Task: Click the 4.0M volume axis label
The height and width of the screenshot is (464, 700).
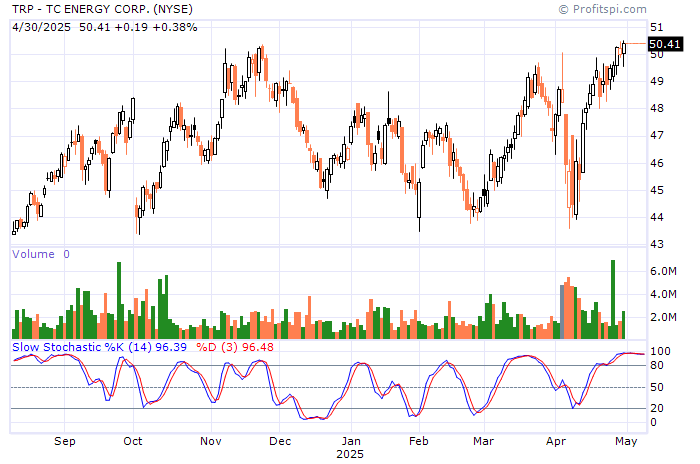Action: (663, 294)
